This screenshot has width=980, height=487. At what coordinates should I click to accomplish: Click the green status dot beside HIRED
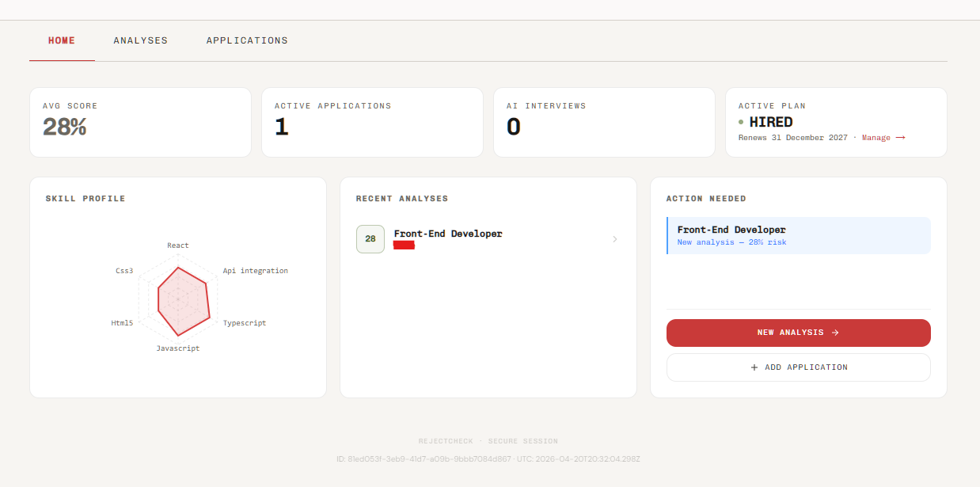click(x=743, y=122)
